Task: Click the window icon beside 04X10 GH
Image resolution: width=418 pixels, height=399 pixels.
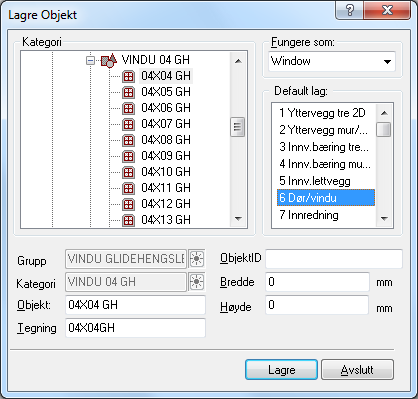Action: [128, 172]
